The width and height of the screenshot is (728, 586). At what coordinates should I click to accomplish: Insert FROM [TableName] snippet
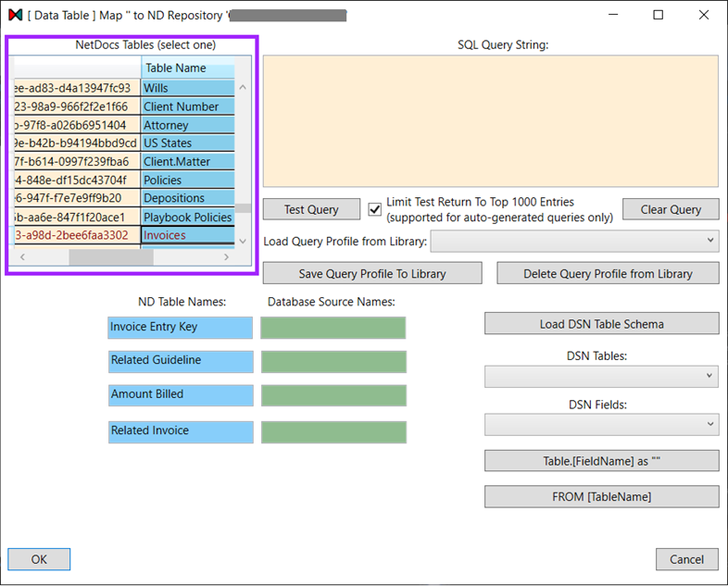coord(602,496)
